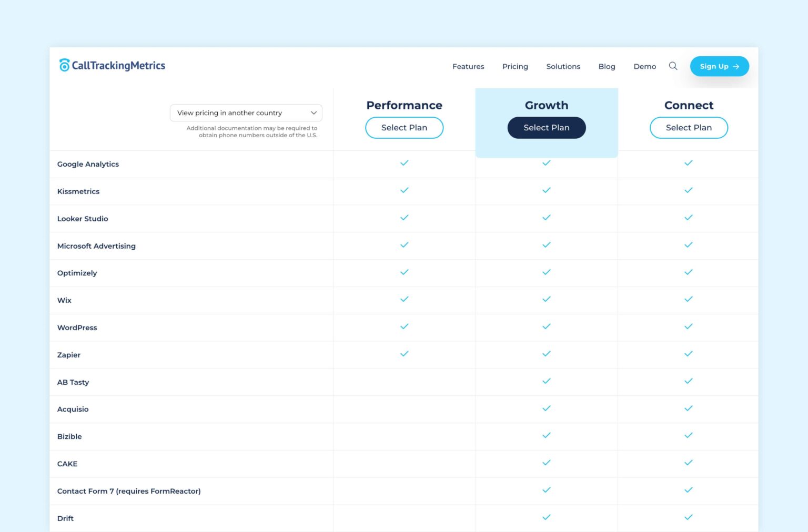Screen dimensions: 808x532
Task: Click the Bizible checkmark under Connect
Action: pyautogui.click(x=688, y=436)
